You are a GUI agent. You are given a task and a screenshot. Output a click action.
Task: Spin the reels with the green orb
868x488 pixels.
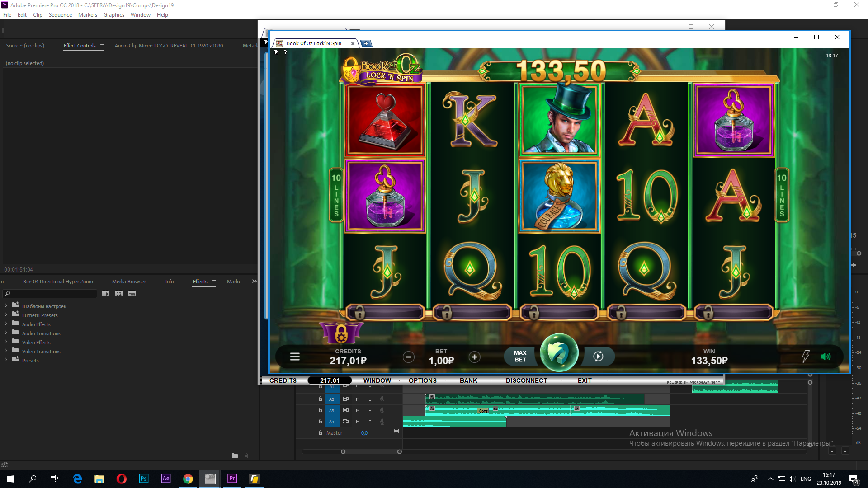tap(559, 353)
